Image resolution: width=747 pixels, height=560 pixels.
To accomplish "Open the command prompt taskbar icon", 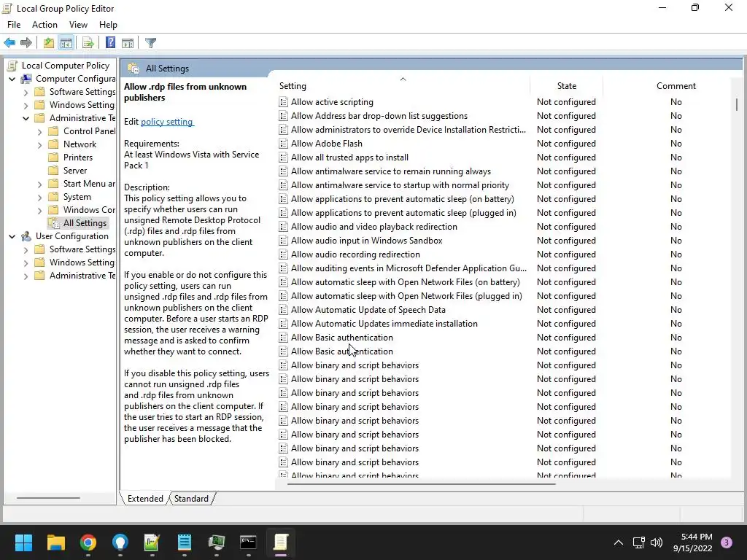I will coord(248,542).
